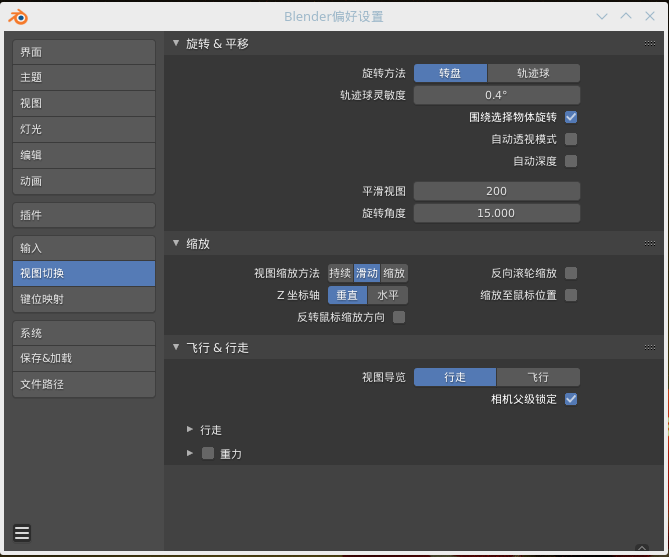Open the 主题 preferences tab
This screenshot has height=557, width=669.
pos(84,78)
